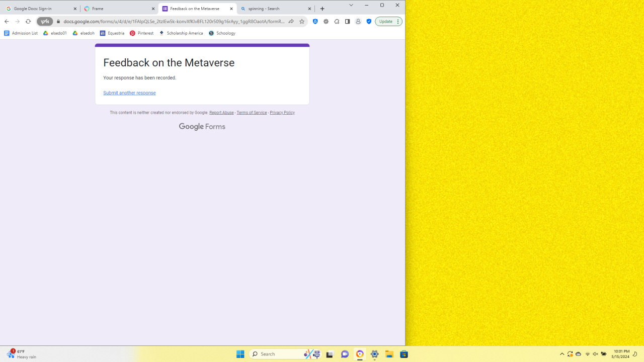This screenshot has width=644, height=362.
Task: Click the sync status tray icon
Action: pos(570,354)
